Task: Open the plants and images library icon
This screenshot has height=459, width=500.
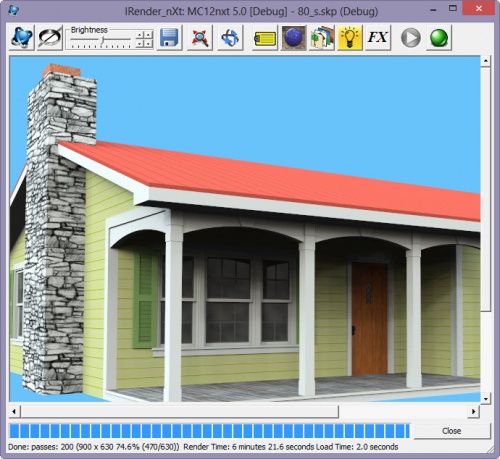Action: pyautogui.click(x=322, y=38)
